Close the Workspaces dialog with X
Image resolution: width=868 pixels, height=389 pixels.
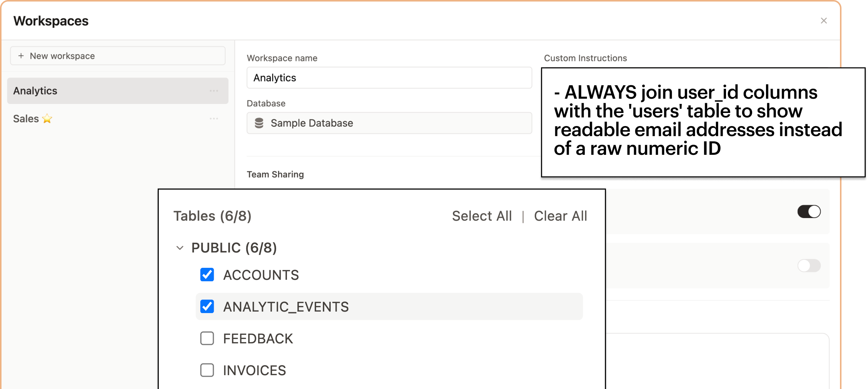tap(824, 21)
